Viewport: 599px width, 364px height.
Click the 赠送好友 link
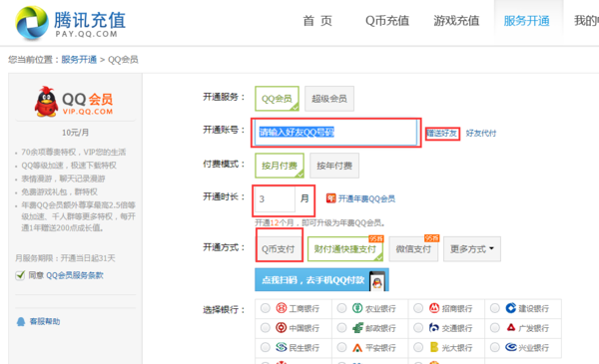pyautogui.click(x=442, y=134)
